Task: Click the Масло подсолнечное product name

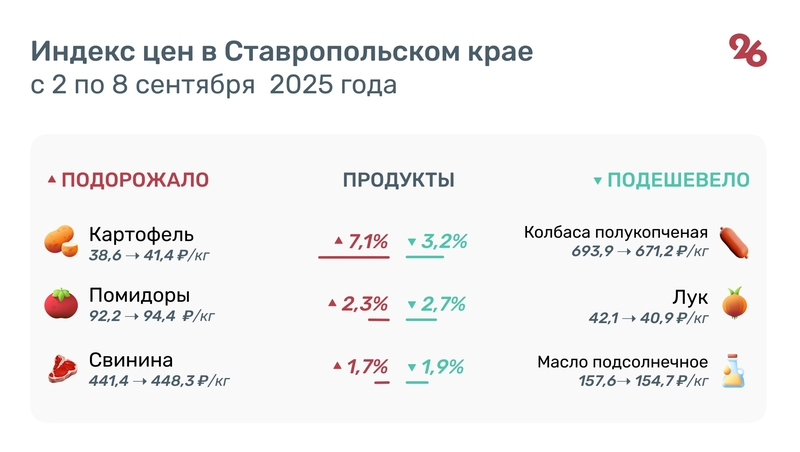Action: (x=622, y=361)
